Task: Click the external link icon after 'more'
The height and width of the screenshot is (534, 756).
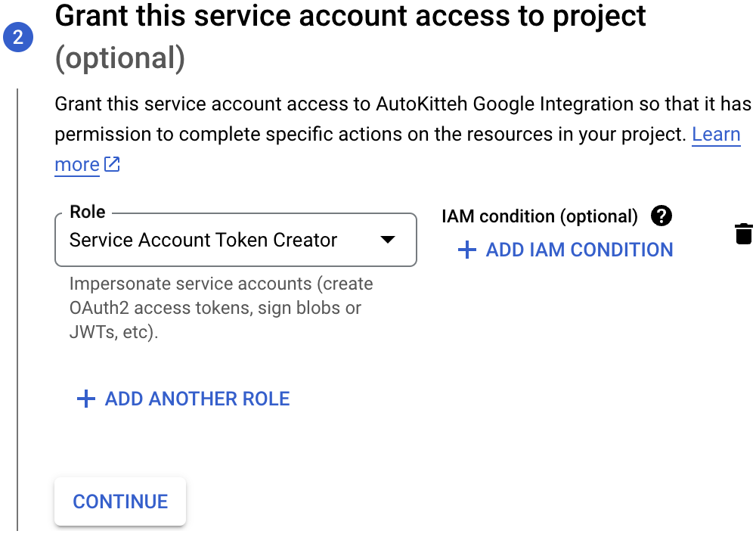Action: click(x=112, y=164)
